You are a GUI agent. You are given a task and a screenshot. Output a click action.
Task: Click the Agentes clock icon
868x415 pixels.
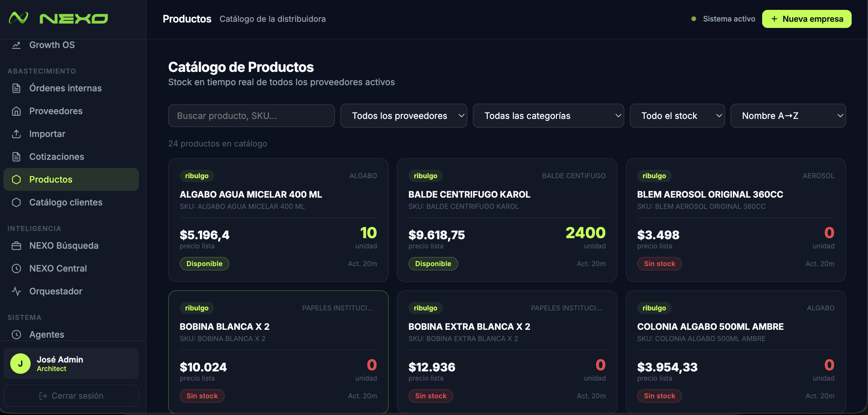[x=16, y=335]
